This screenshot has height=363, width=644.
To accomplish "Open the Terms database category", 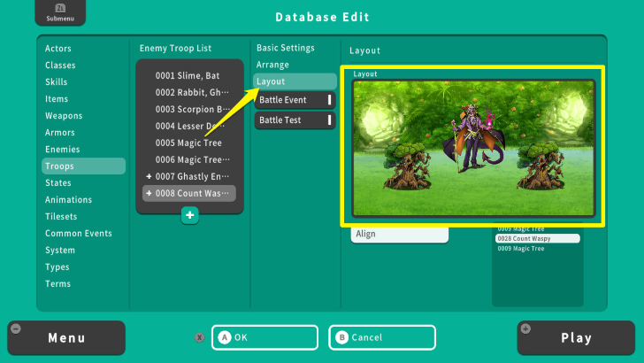I will [57, 284].
